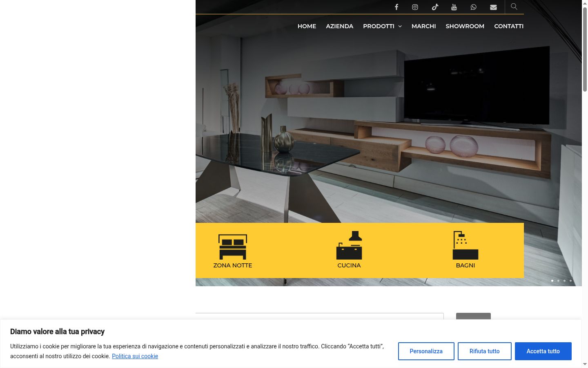Click the kitchen hood icon for Cucina
Screen dimensions: 588x368
[x=349, y=245]
